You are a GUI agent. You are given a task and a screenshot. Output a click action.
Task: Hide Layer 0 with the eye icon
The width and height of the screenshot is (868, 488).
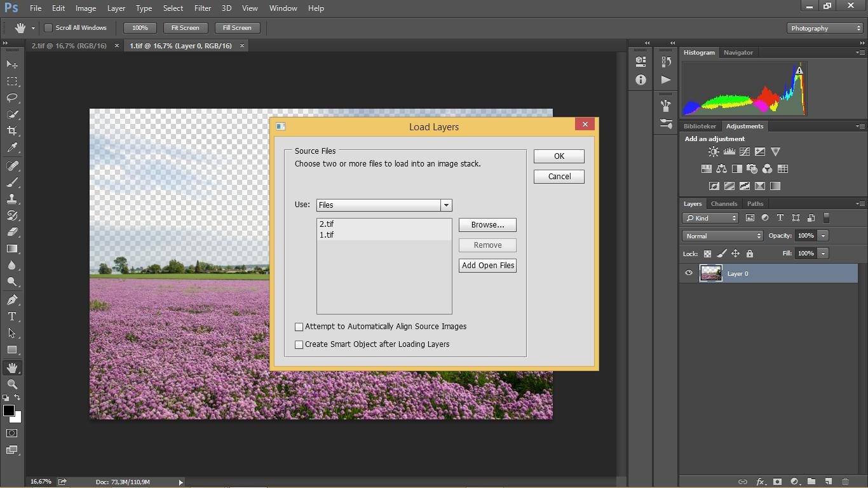pos(689,273)
